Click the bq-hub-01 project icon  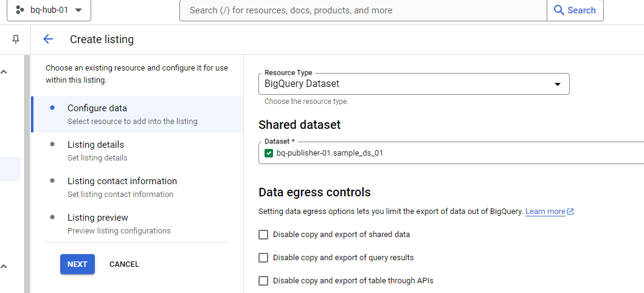coord(19,10)
